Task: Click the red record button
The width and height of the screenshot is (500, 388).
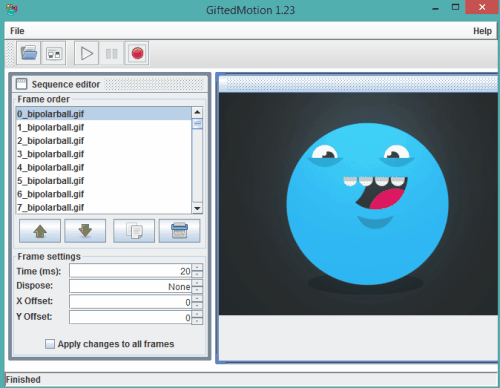Action: point(137,53)
